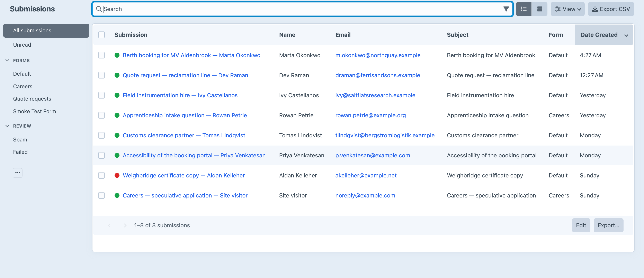
Task: Open the View dropdown menu
Action: point(567,9)
